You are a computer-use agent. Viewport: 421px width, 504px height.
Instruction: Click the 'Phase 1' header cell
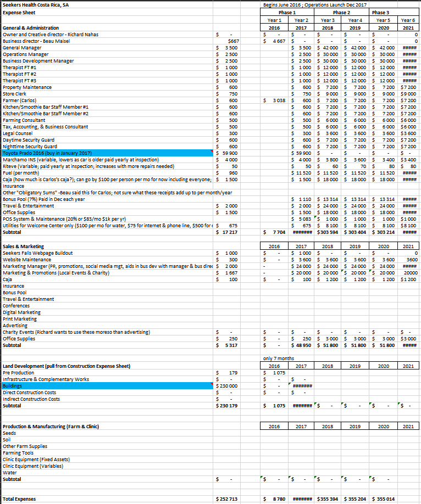(287, 13)
